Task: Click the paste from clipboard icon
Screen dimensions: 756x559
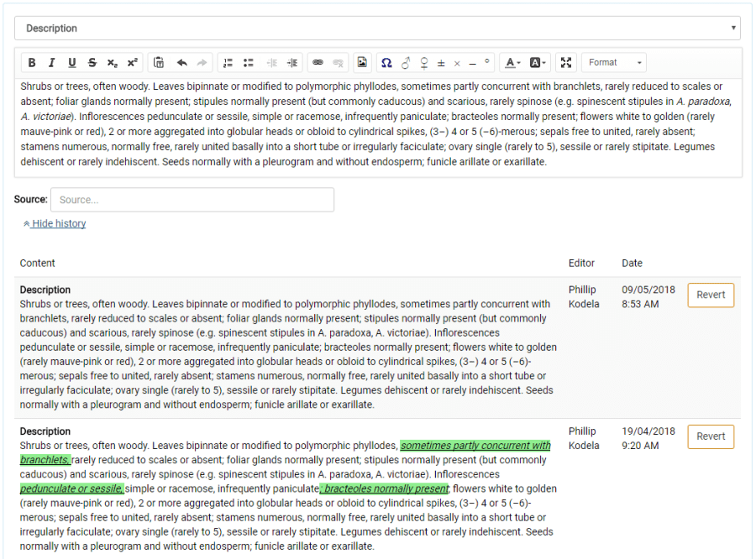Action: click(x=159, y=63)
